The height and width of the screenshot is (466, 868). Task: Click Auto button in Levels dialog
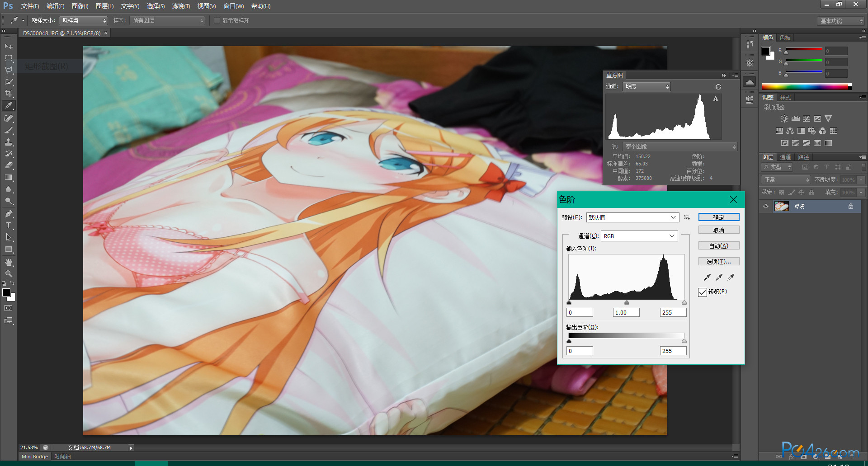click(x=719, y=246)
